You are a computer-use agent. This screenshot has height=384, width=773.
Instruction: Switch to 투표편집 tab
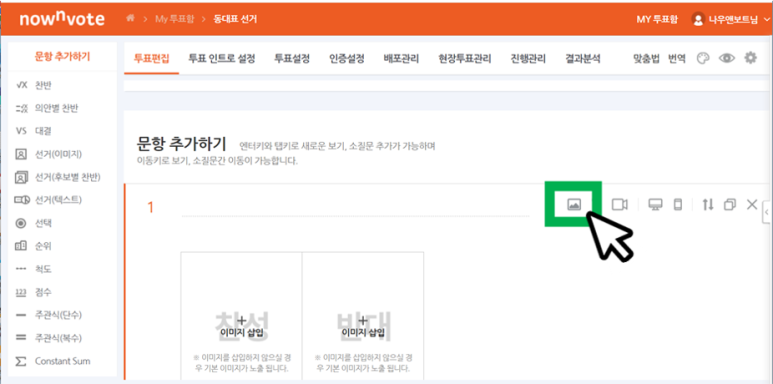(151, 59)
